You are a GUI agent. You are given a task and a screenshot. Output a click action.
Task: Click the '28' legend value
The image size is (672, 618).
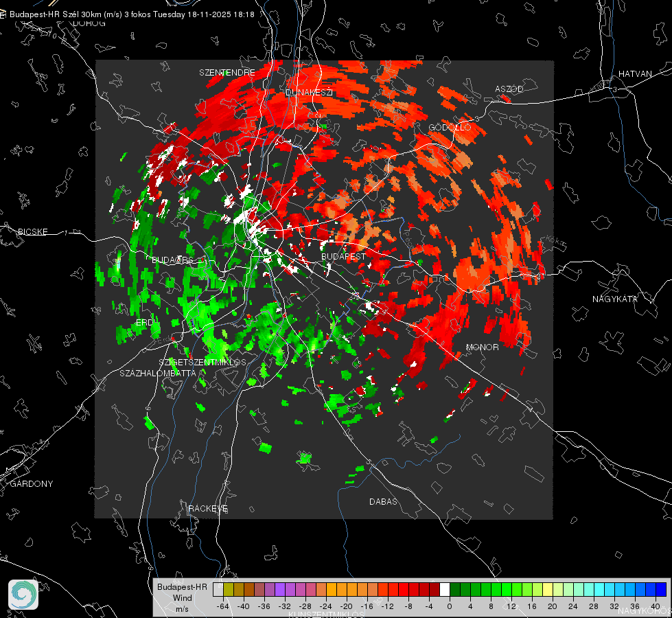click(x=594, y=606)
